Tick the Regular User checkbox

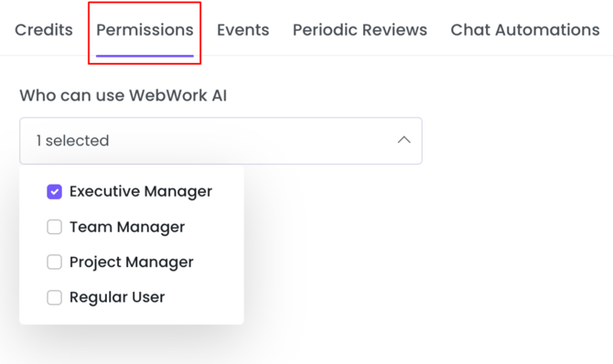(x=54, y=297)
